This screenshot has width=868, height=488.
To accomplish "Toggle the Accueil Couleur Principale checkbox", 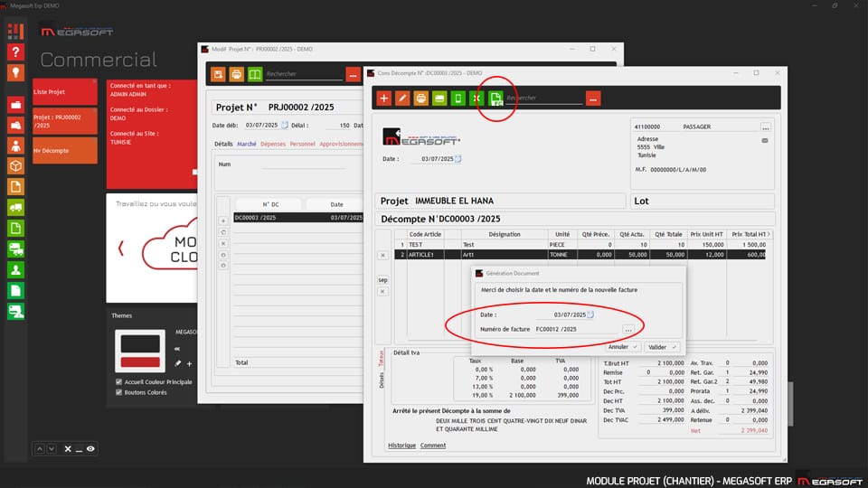I will point(119,381).
